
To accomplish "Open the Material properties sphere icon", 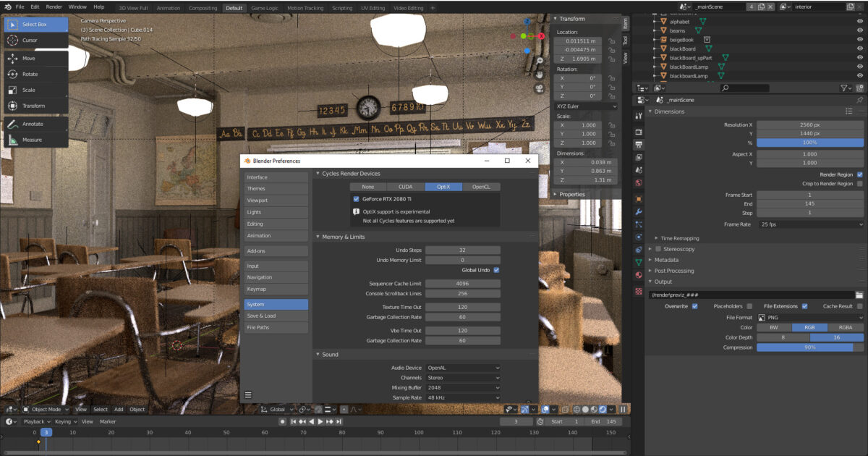I will [639, 275].
